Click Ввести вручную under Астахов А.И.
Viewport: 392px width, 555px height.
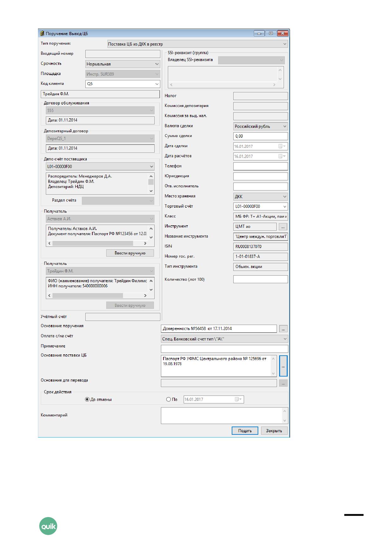coord(130,253)
